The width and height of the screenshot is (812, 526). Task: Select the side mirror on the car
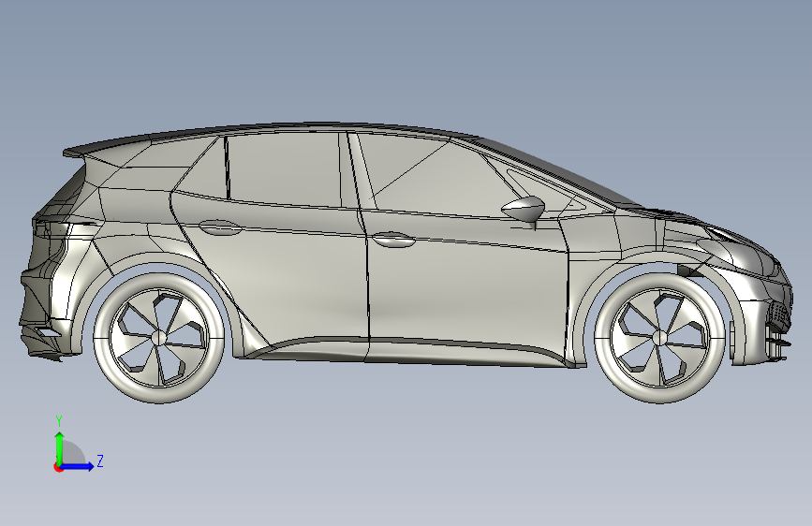(x=523, y=209)
